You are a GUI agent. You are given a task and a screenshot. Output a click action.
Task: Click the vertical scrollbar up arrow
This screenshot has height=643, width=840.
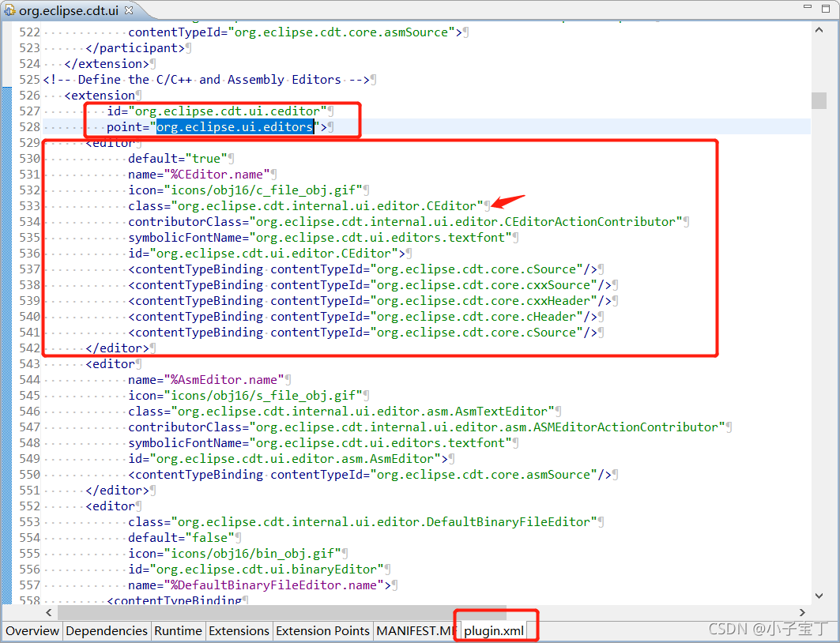point(819,31)
